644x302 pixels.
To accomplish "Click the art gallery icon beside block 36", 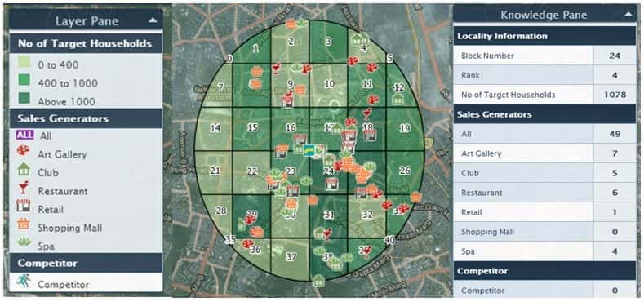I will tap(247, 244).
